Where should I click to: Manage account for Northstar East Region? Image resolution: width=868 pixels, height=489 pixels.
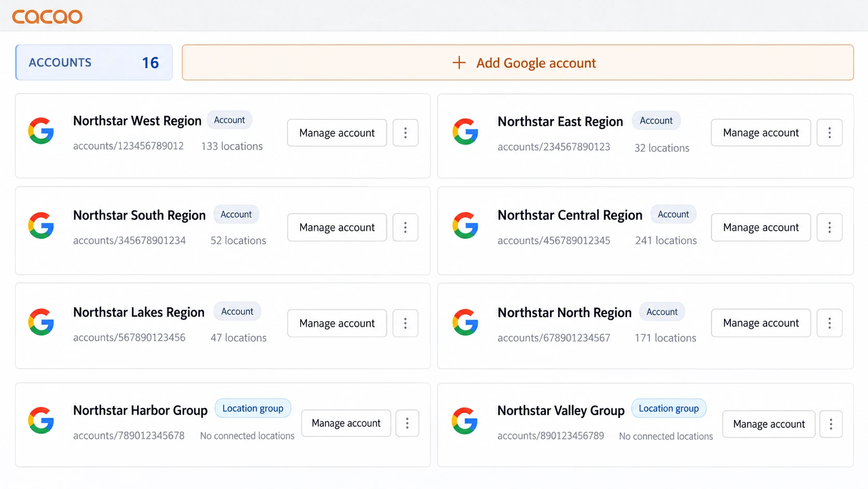coord(761,133)
